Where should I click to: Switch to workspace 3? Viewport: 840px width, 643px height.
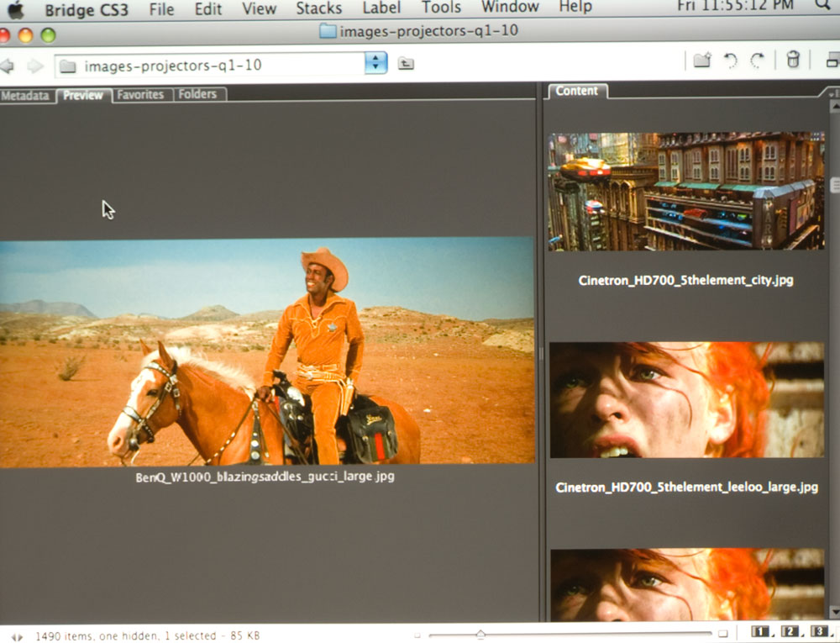[820, 630]
